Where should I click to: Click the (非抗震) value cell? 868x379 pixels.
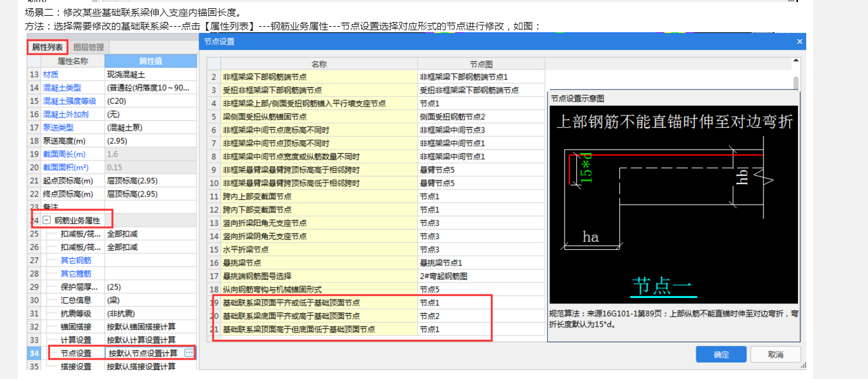[x=150, y=313]
